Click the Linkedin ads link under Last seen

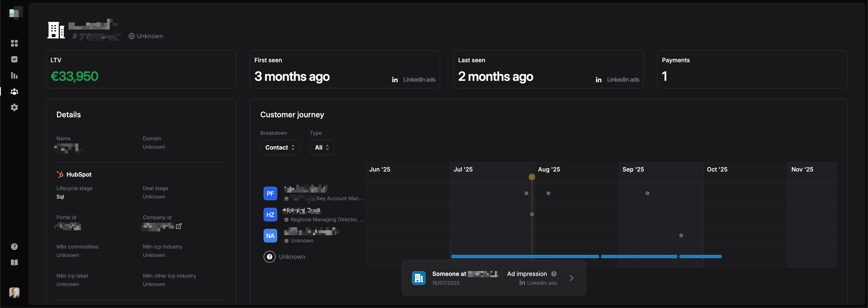pyautogui.click(x=623, y=80)
